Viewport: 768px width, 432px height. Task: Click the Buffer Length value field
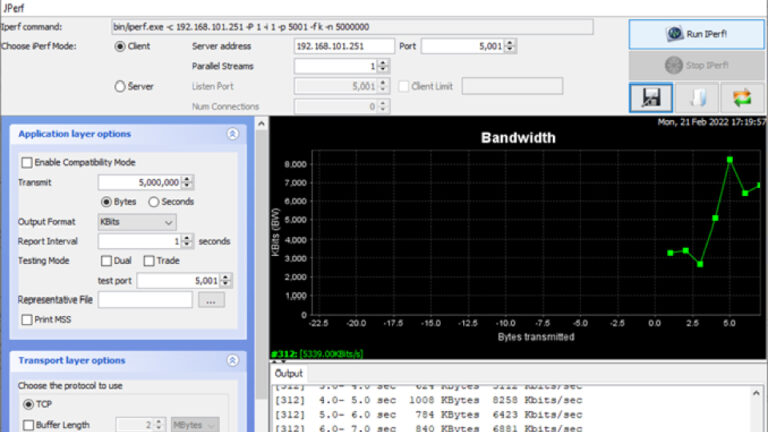135,425
